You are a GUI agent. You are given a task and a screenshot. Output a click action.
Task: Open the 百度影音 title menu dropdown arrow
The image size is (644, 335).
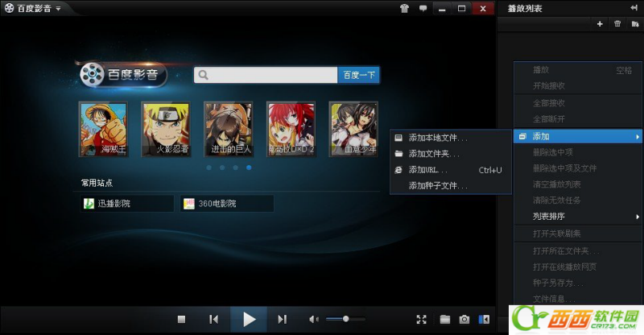click(58, 9)
